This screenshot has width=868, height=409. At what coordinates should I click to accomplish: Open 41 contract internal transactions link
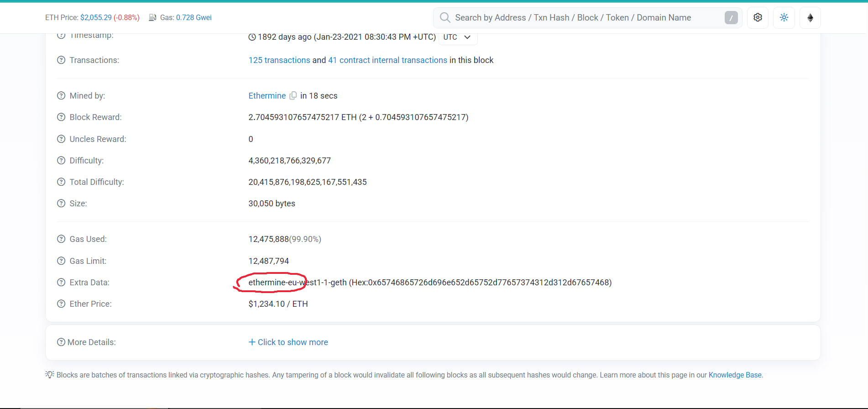click(387, 60)
